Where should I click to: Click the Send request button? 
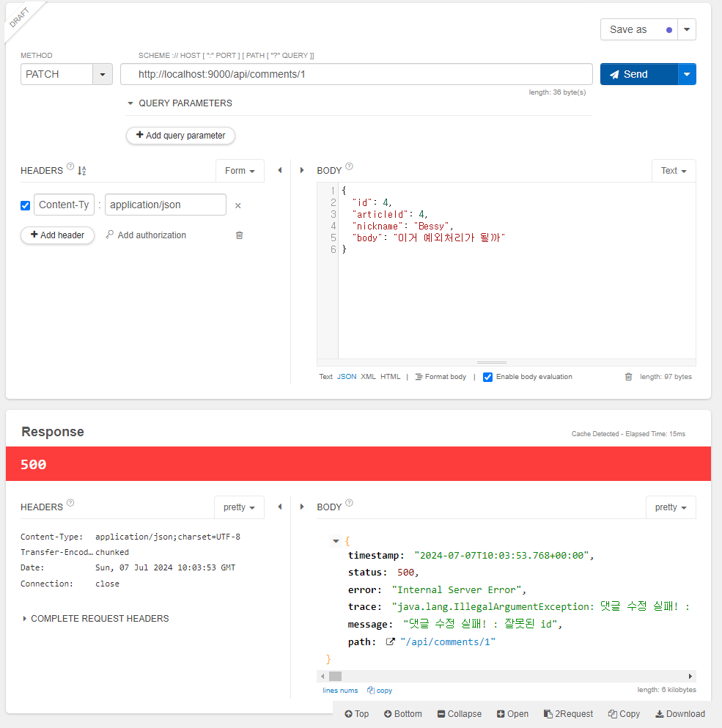click(638, 74)
